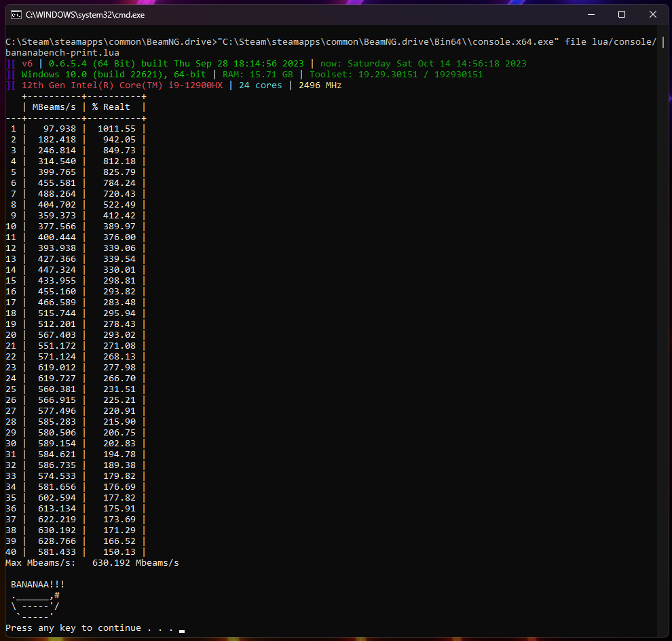Click the value 566.915 in row 26
This screenshot has width=672, height=641.
[x=57, y=400]
